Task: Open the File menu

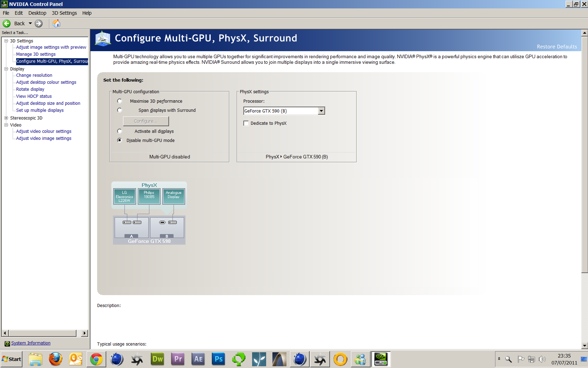Action: (6, 13)
